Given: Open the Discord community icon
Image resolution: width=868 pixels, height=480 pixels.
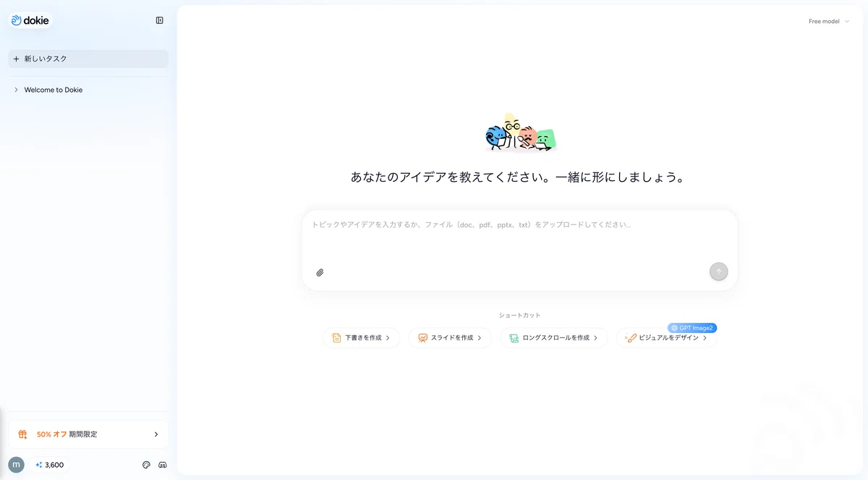Looking at the screenshot, I should [163, 465].
